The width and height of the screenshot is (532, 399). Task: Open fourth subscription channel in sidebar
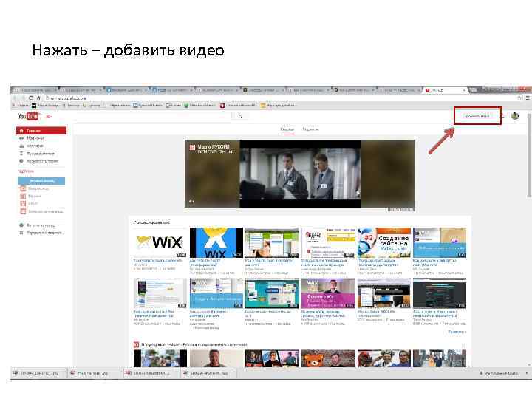tap(41, 211)
